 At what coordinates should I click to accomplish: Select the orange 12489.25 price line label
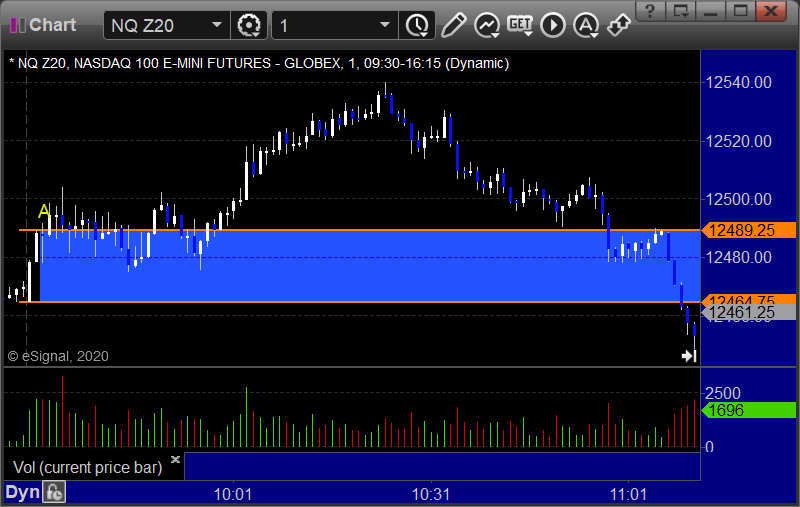748,230
